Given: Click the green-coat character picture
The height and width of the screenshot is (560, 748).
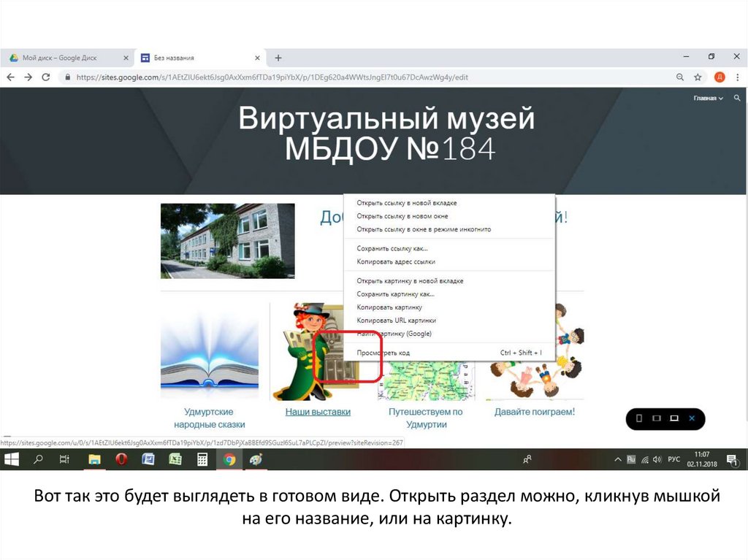Looking at the screenshot, I should coord(308,351).
